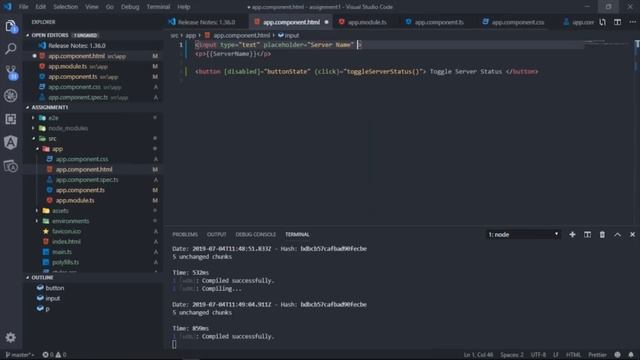Open the Debug view in activity bar
Viewport: 640px width, 360px height.
[x=11, y=96]
